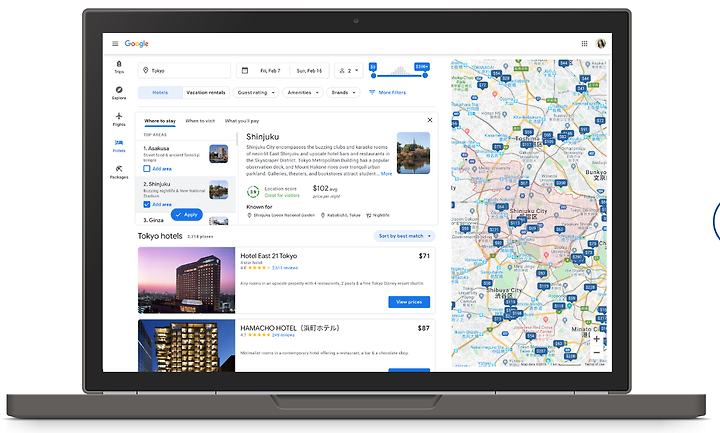This screenshot has width=720, height=433.
Task: Expand the Brands filter
Action: coord(343,92)
